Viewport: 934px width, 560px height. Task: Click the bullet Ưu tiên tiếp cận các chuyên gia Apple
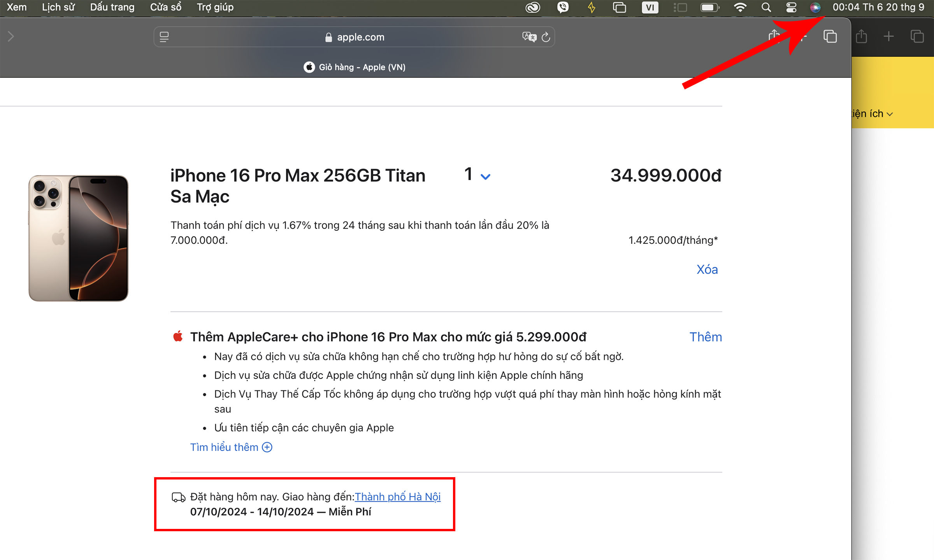point(304,428)
